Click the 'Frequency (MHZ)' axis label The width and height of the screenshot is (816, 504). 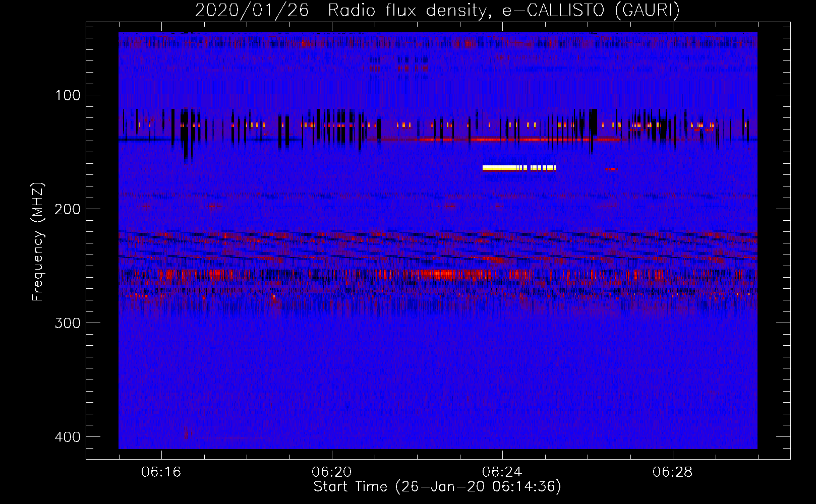pyautogui.click(x=38, y=242)
